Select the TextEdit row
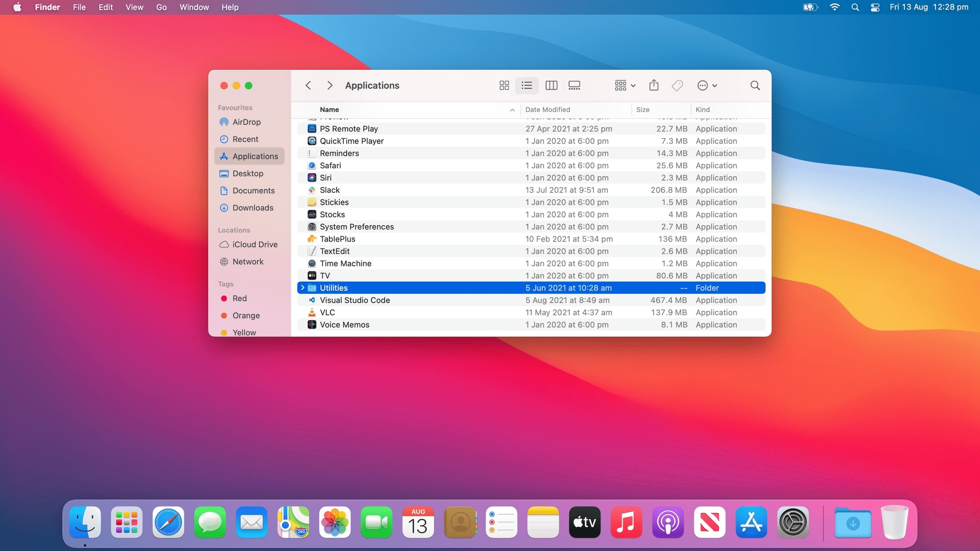This screenshot has width=980, height=551. click(531, 251)
